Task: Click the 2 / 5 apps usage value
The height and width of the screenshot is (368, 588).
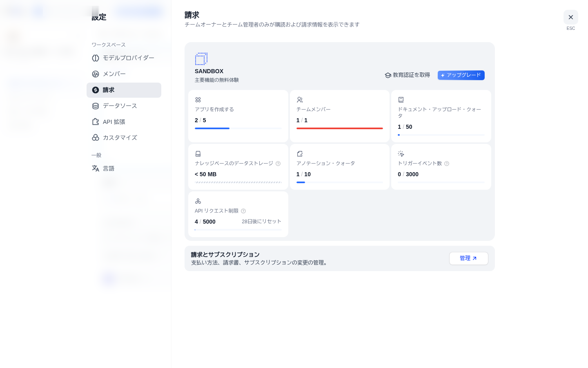Action: (x=200, y=120)
